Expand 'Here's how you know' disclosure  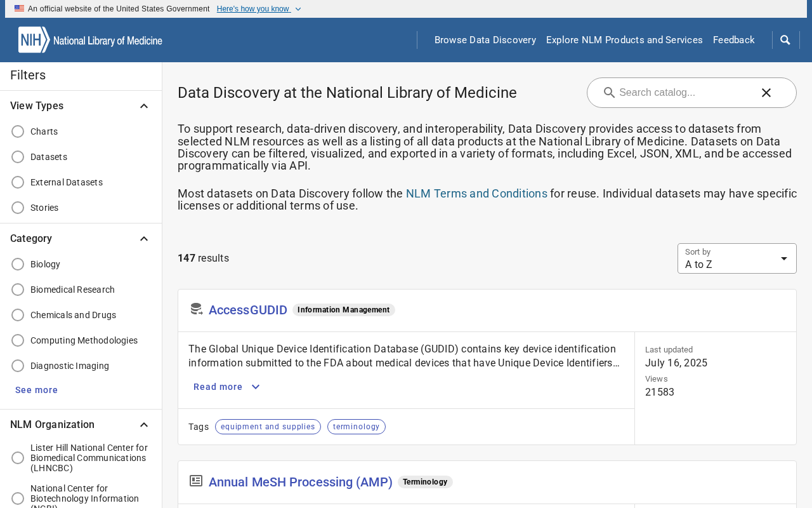(259, 9)
